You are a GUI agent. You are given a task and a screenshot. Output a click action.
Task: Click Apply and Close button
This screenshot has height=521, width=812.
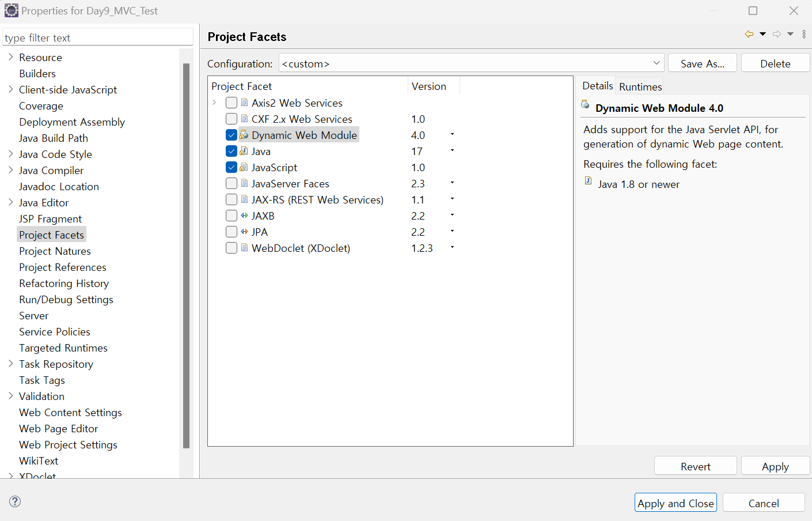point(676,503)
